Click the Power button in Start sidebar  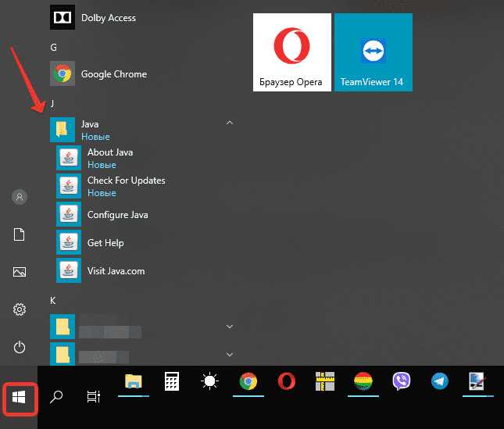[x=20, y=347]
